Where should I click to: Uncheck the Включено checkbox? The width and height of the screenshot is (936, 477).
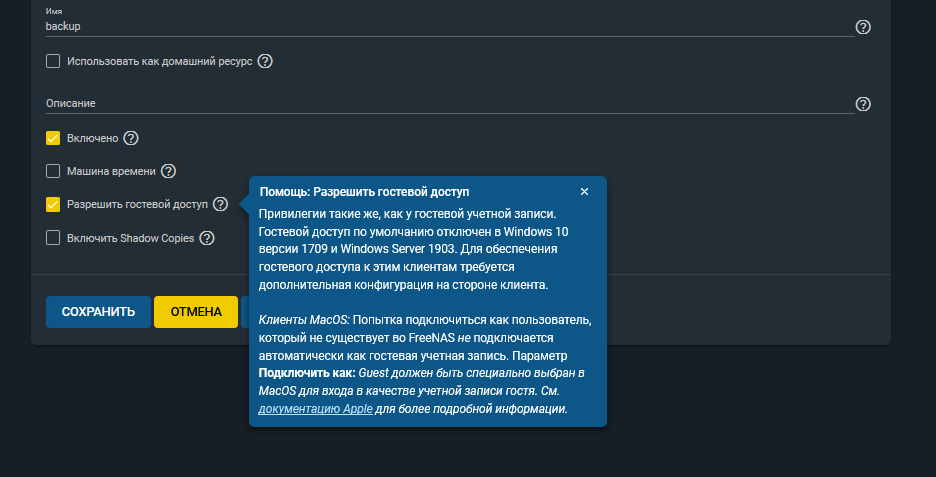pyautogui.click(x=53, y=138)
